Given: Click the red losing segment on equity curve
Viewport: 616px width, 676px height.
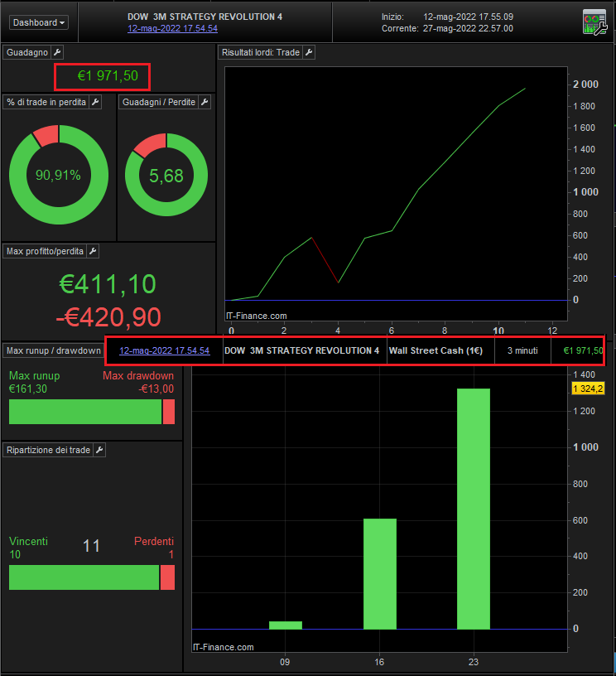Looking at the screenshot, I should click(325, 260).
